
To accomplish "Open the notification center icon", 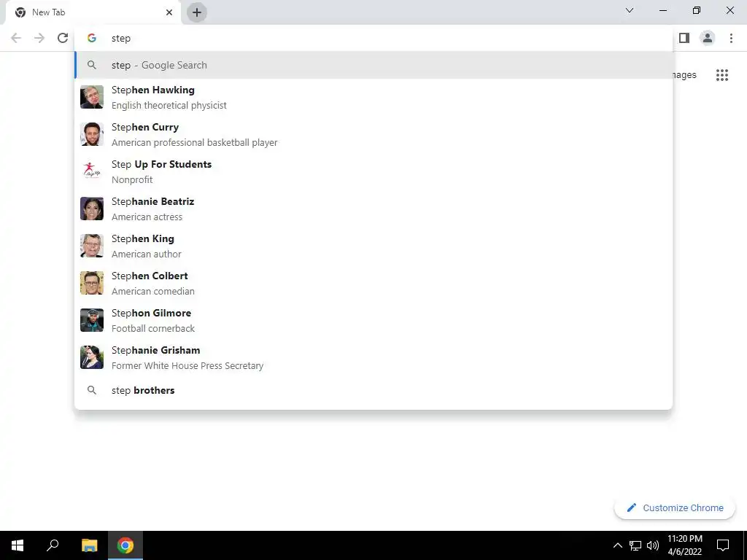I will click(x=723, y=545).
